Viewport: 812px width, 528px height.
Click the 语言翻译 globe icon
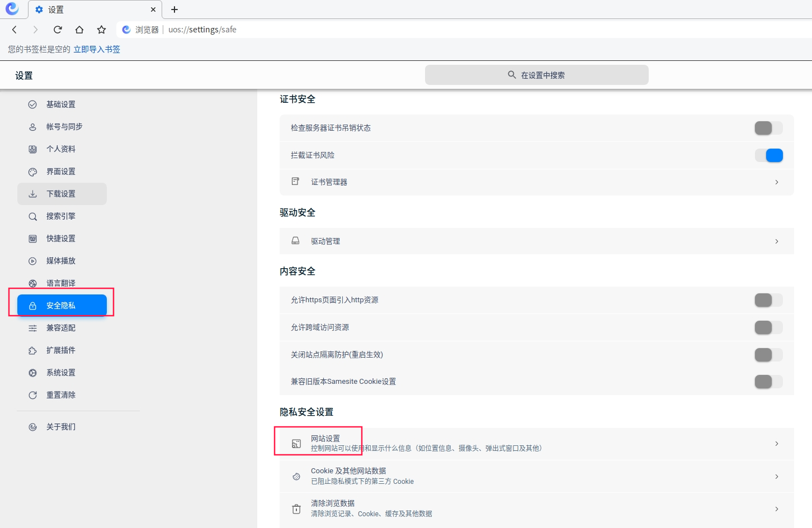pyautogui.click(x=32, y=283)
